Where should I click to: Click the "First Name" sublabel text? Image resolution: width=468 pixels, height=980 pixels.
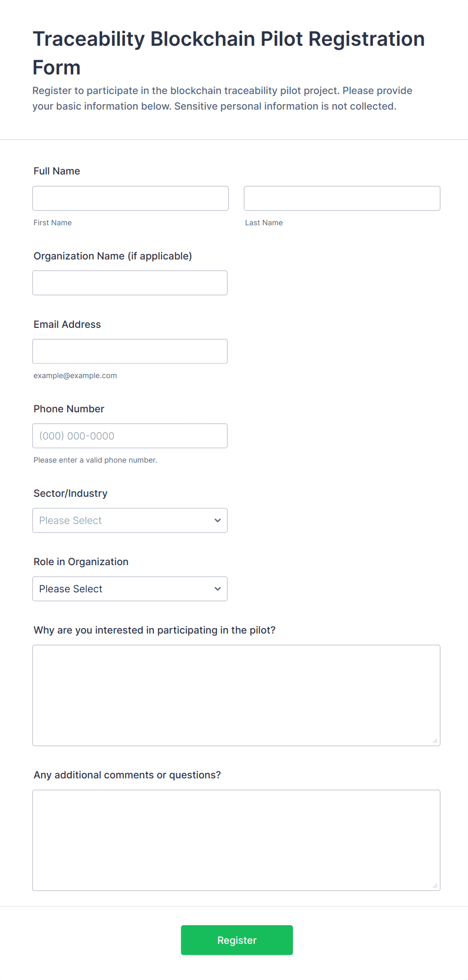(53, 223)
